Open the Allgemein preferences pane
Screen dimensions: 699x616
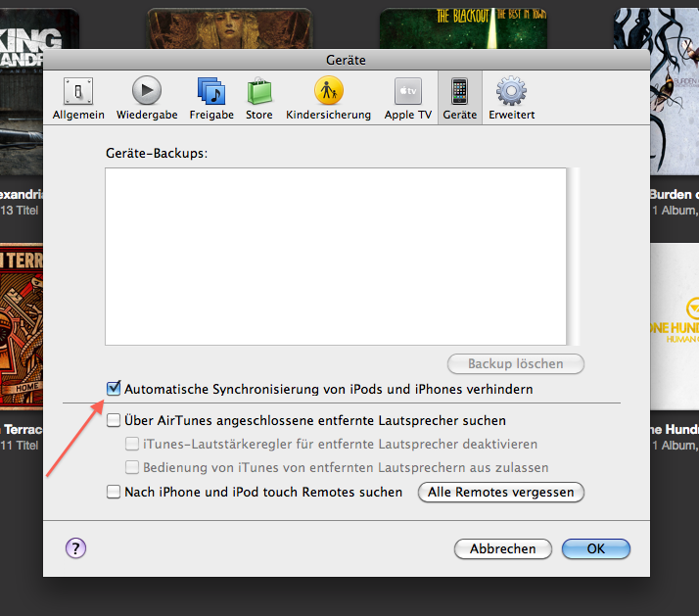pos(78,99)
